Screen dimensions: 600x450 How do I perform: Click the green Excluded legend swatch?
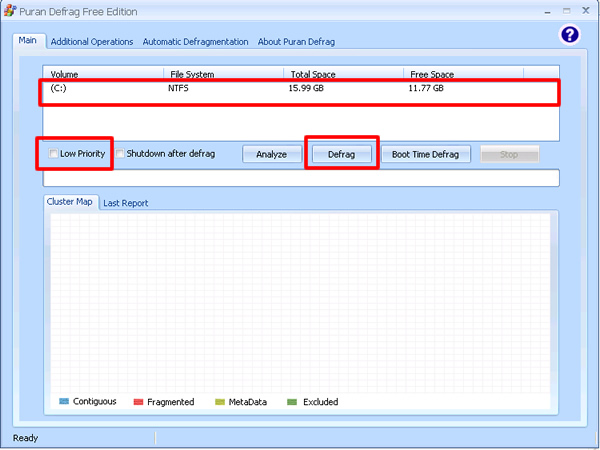(292, 402)
